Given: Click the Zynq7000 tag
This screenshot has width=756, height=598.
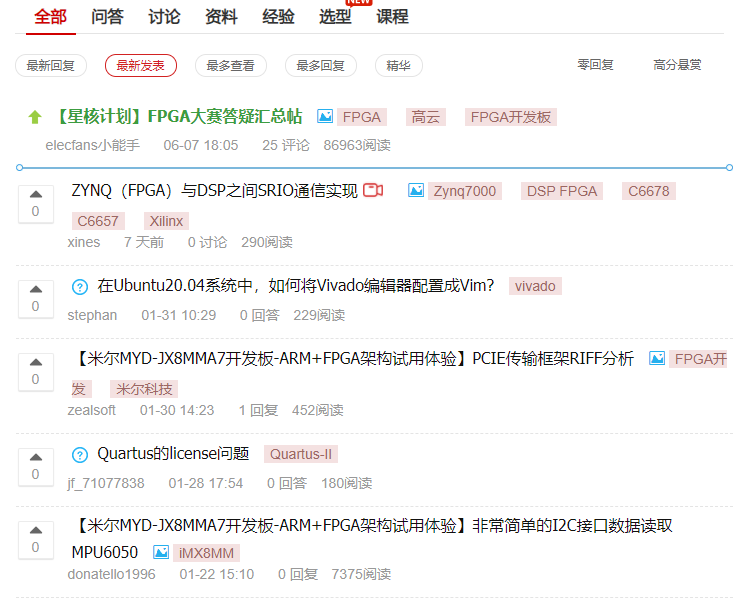Looking at the screenshot, I should click(465, 191).
